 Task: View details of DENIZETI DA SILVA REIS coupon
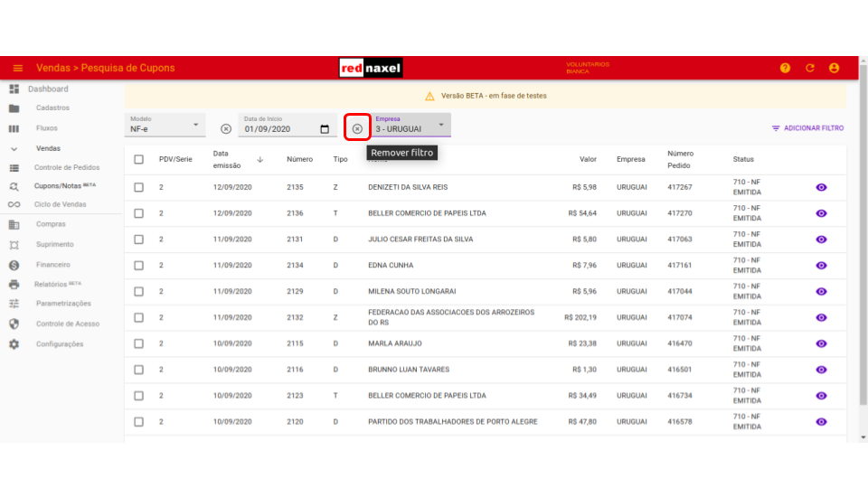[821, 187]
